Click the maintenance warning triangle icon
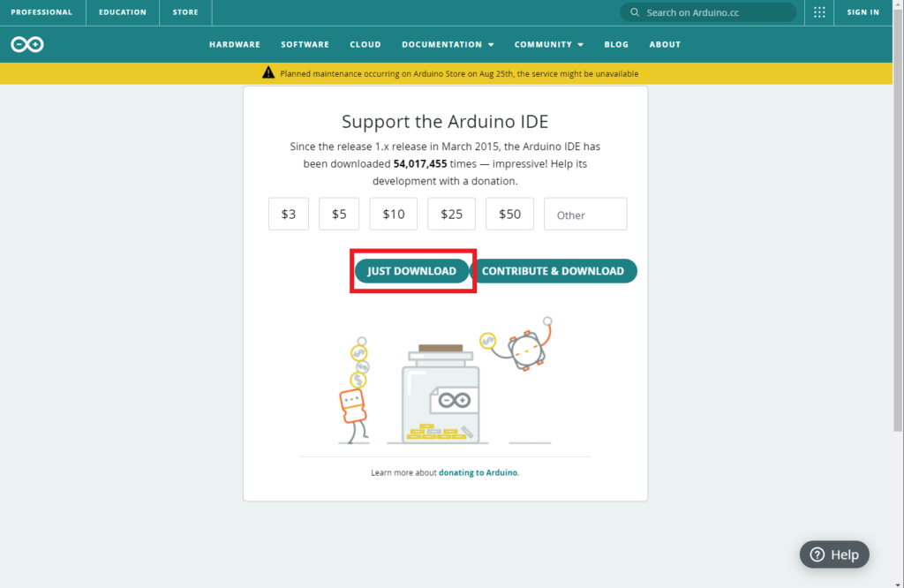This screenshot has height=588, width=904. point(268,72)
